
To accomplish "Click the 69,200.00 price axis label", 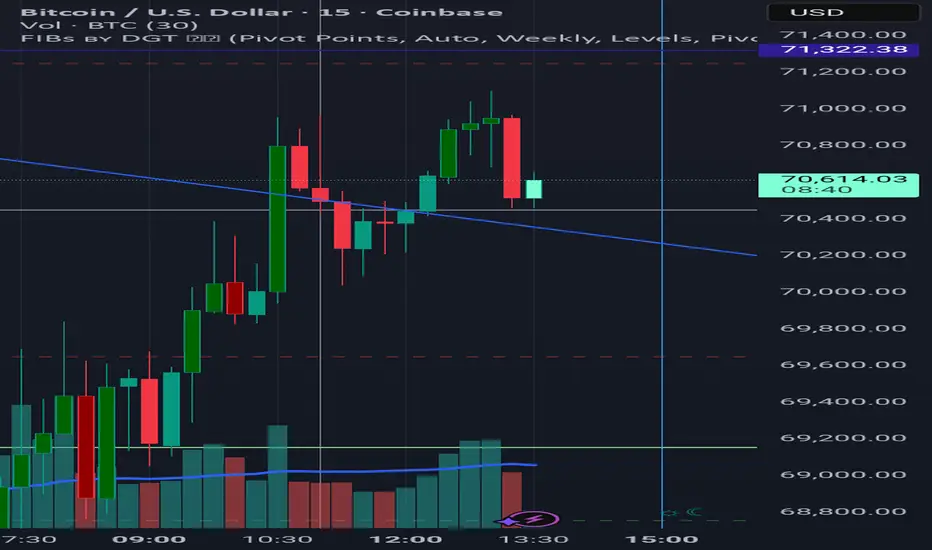I will (x=843, y=438).
